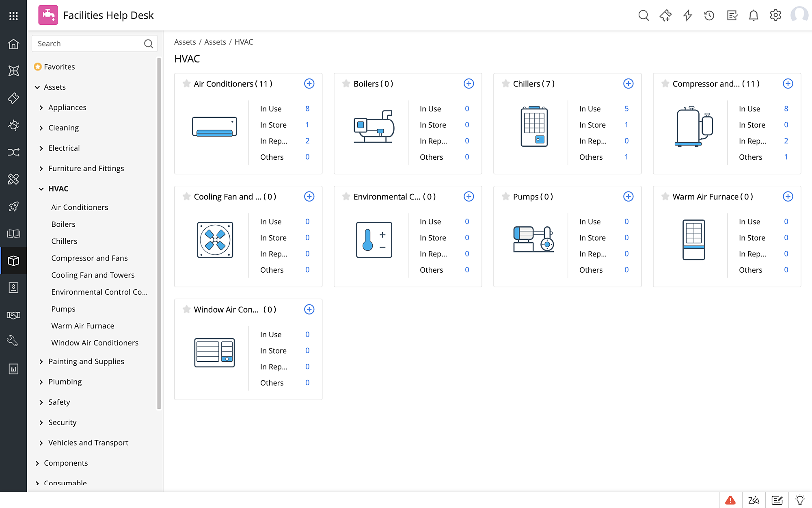Click the lightbulb icon in bottom bar

(x=799, y=500)
